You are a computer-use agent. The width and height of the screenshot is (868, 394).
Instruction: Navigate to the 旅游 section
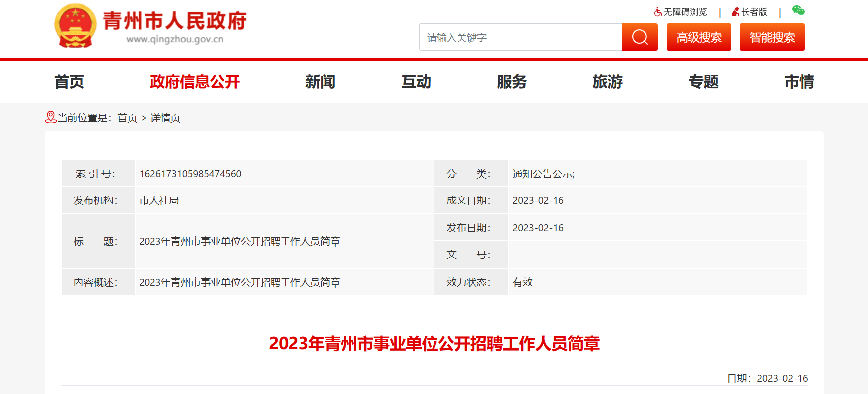coord(608,82)
